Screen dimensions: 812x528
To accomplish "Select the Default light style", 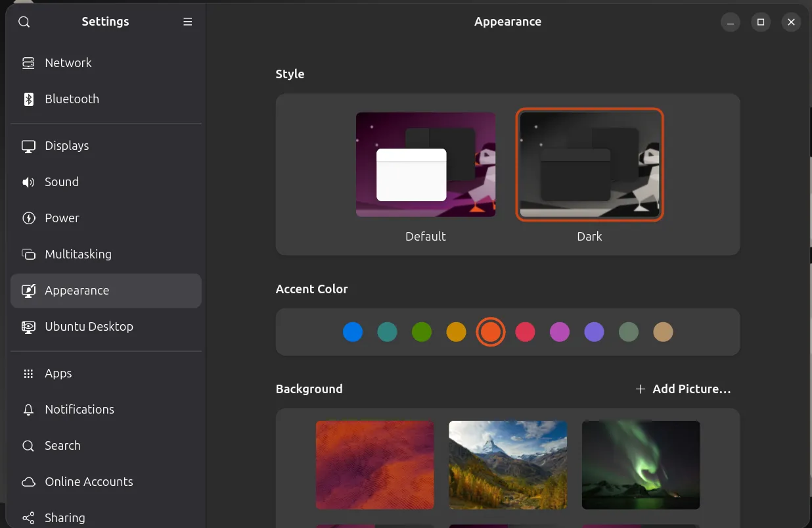I will 426,164.
